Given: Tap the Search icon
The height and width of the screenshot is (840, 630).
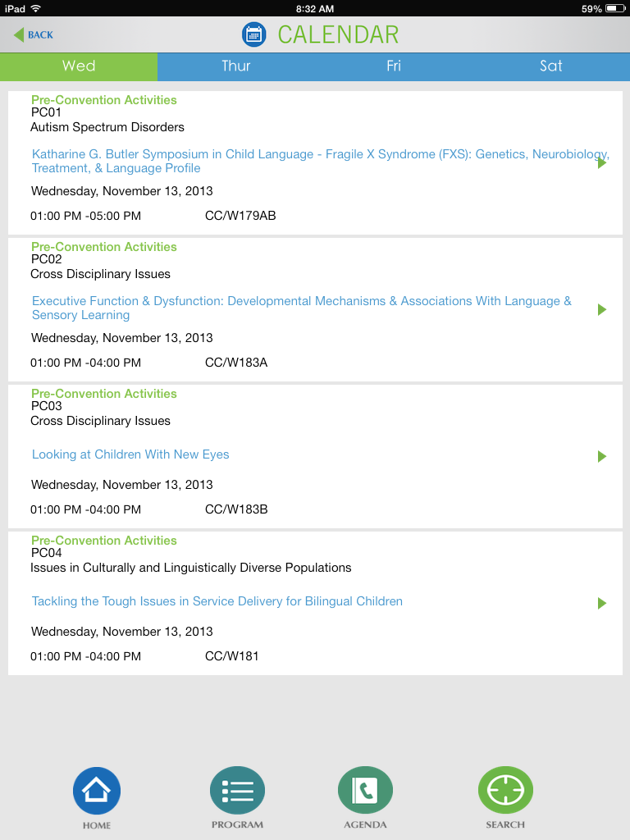Looking at the screenshot, I should (x=505, y=790).
